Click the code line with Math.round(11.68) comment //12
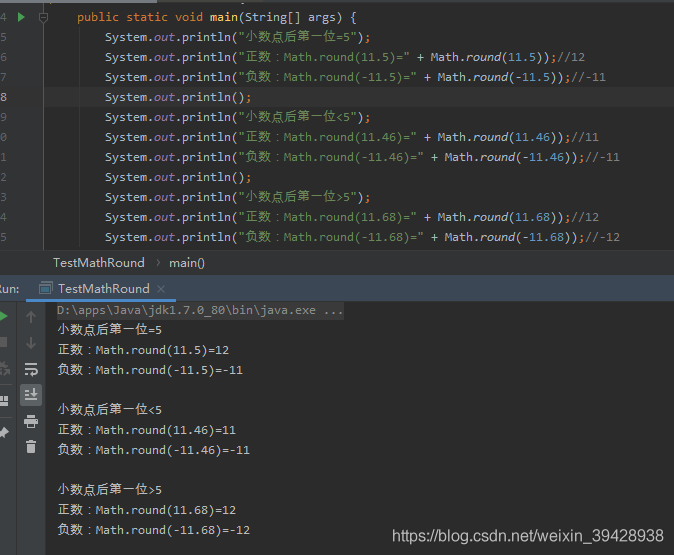The width and height of the screenshot is (674, 555). pos(352,217)
